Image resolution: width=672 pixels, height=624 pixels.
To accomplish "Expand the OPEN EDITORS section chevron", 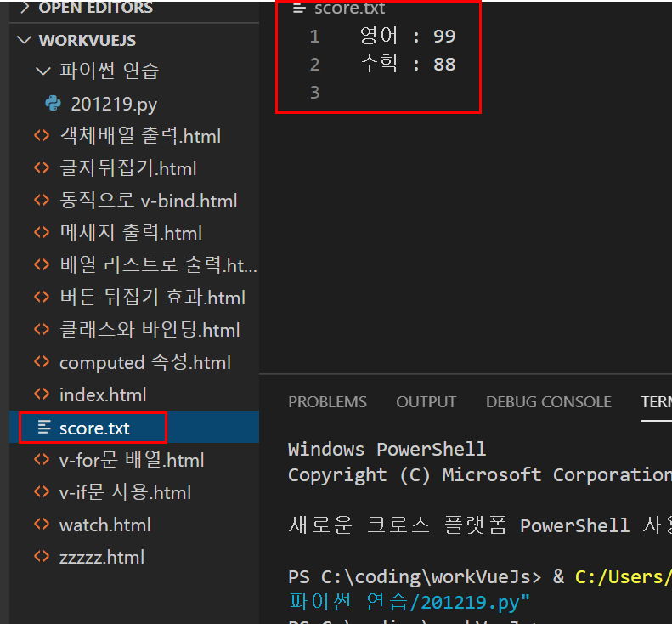I will 25,7.
